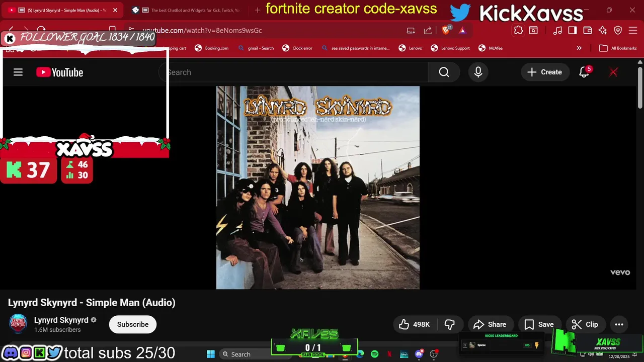Screen dimensions: 644x362
Task: Click the Share button under the video
Action: pyautogui.click(x=490, y=324)
